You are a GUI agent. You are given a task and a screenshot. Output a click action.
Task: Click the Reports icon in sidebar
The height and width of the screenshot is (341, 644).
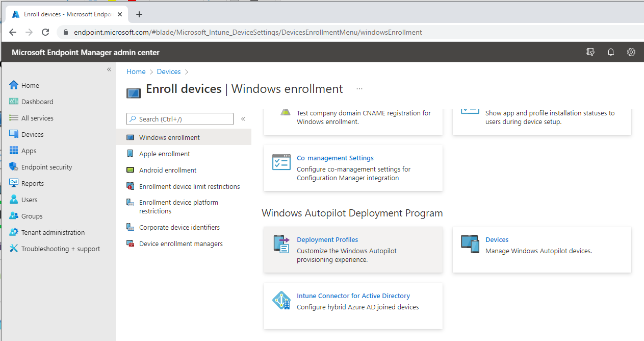coord(14,183)
